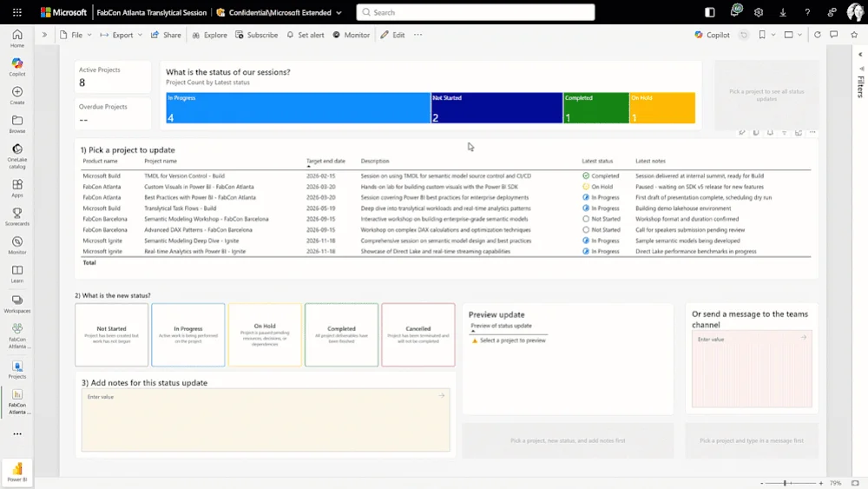Click Explore in the toolbar
868x489 pixels.
pyautogui.click(x=210, y=35)
